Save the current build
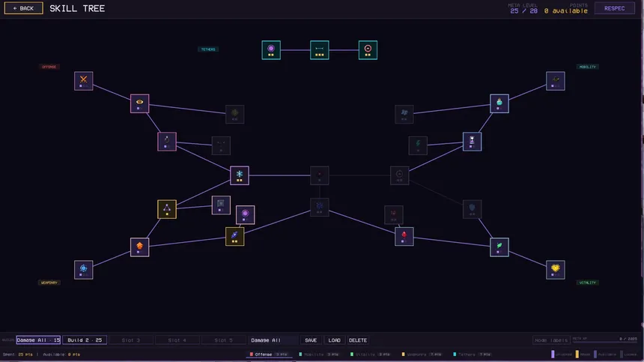Screen dimensions: 644x362 (x=311, y=340)
